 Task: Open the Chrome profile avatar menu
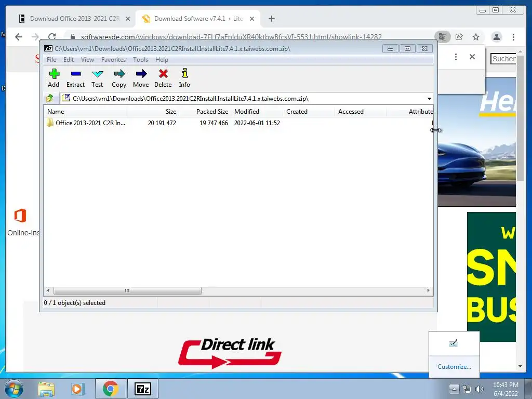pos(497,37)
